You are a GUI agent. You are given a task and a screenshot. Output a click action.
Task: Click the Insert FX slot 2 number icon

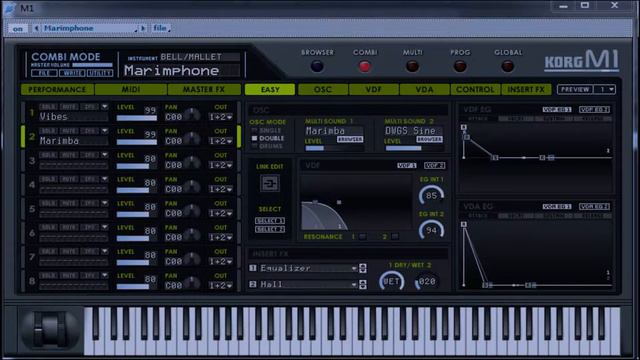point(253,284)
